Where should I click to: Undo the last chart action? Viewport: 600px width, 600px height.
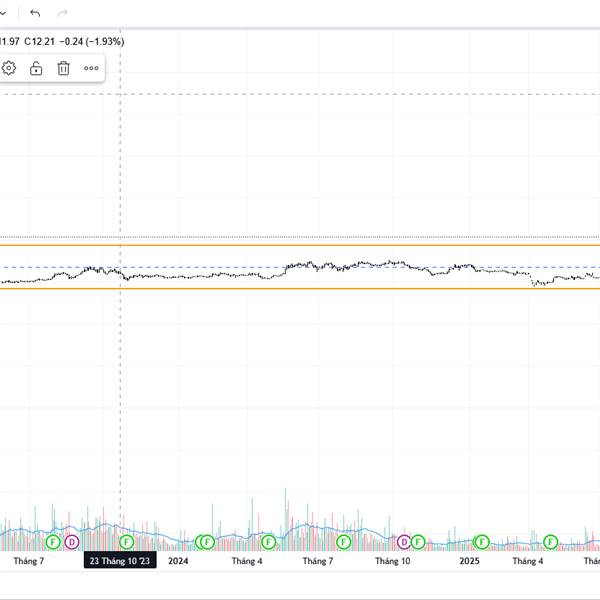(35, 13)
